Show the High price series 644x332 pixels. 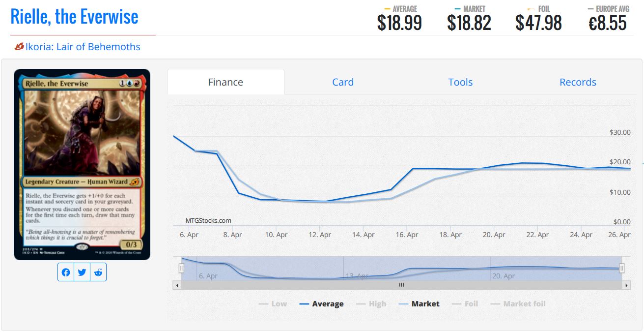click(371, 304)
